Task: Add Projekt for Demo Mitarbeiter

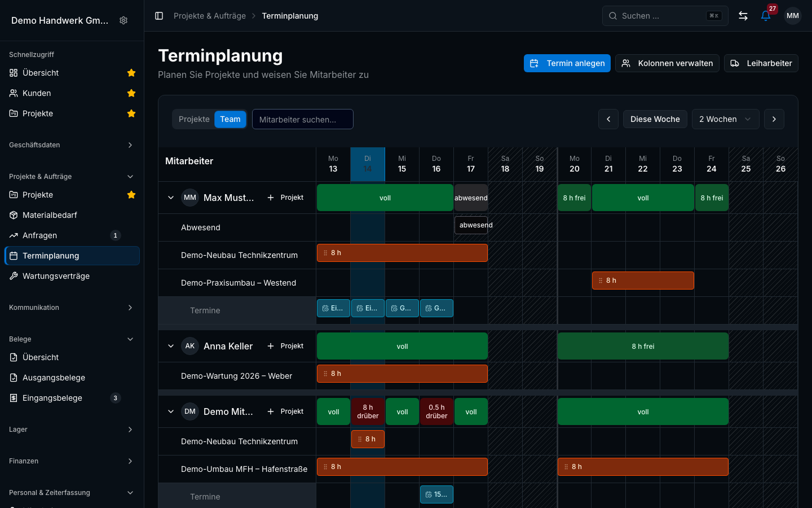Action: [285, 411]
